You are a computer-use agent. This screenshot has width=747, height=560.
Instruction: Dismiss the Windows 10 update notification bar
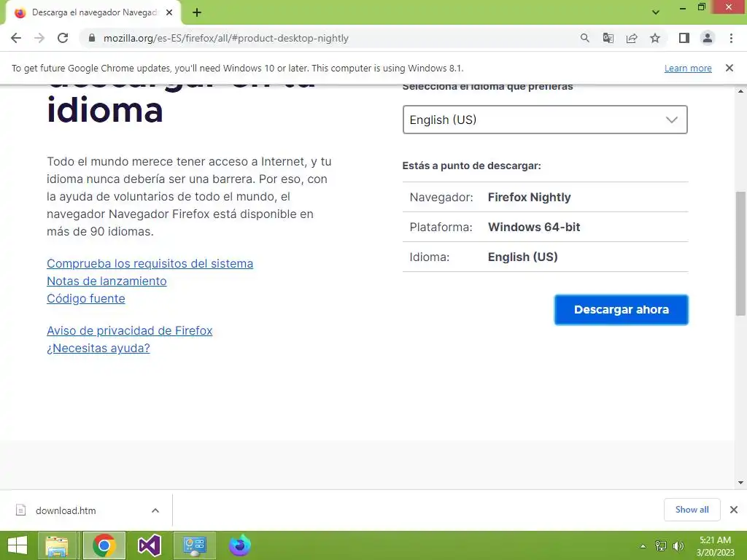pos(729,68)
